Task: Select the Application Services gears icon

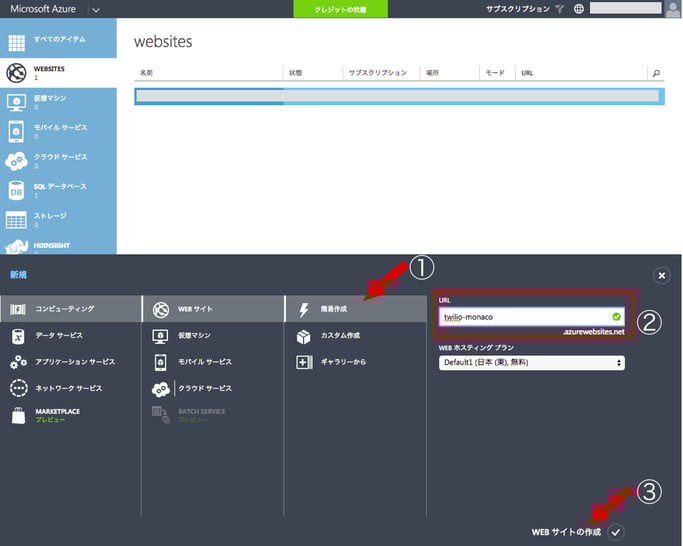Action: pos(18,362)
